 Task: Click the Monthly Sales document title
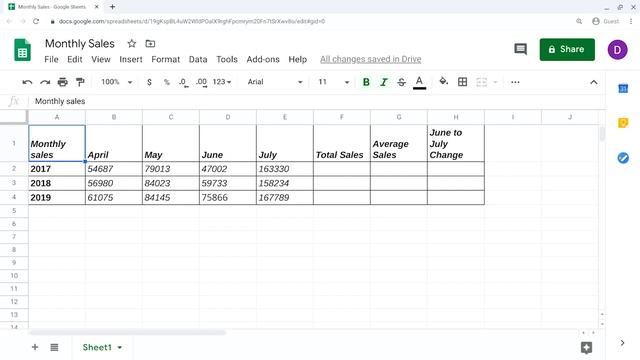coord(80,44)
